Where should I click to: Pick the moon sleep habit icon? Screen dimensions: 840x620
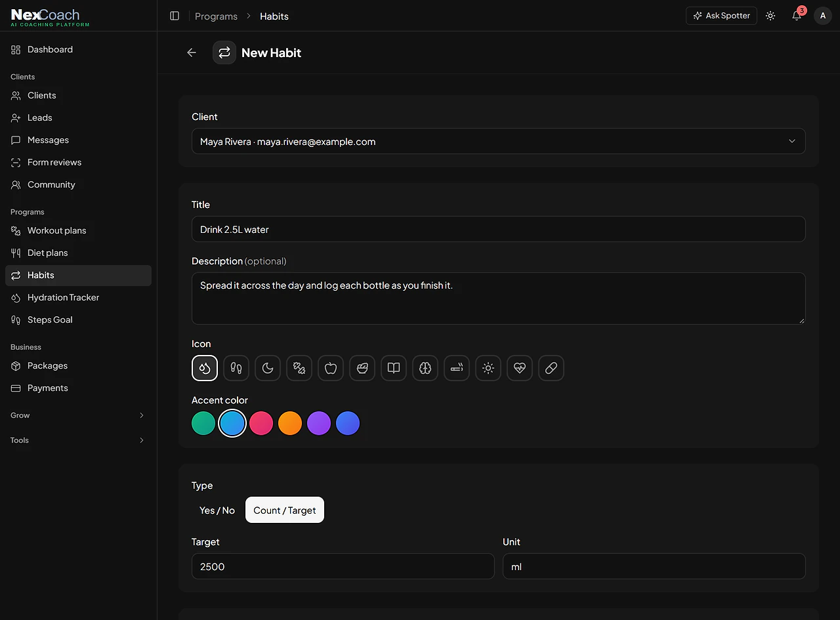pos(268,368)
